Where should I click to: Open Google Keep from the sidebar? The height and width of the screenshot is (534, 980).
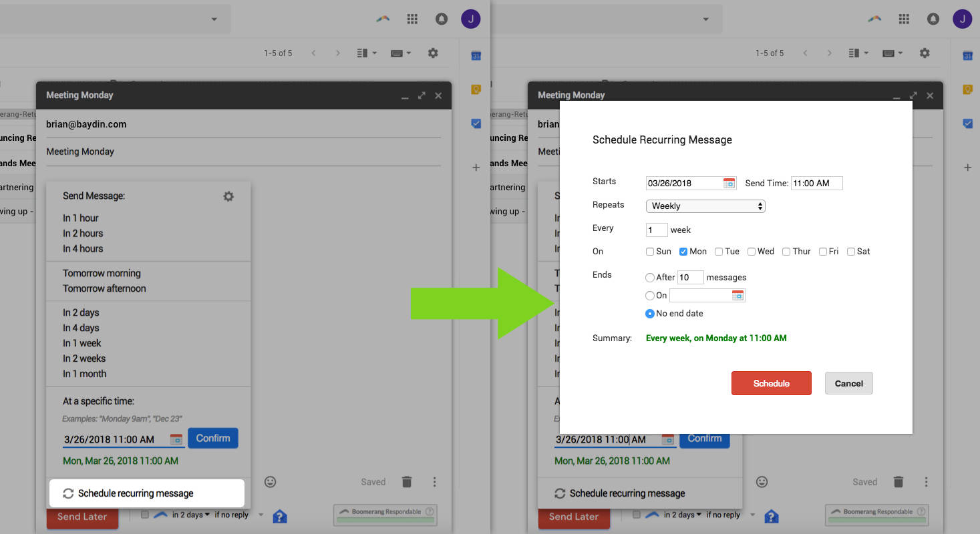[967, 89]
